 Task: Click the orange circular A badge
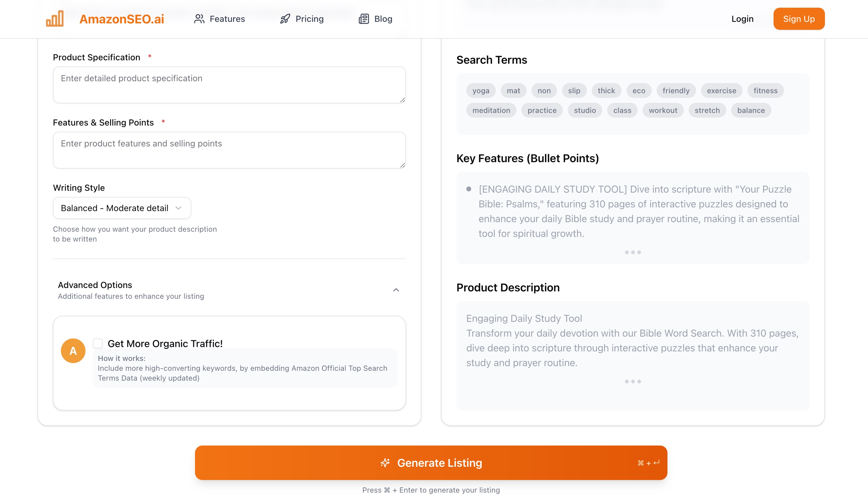(x=73, y=350)
